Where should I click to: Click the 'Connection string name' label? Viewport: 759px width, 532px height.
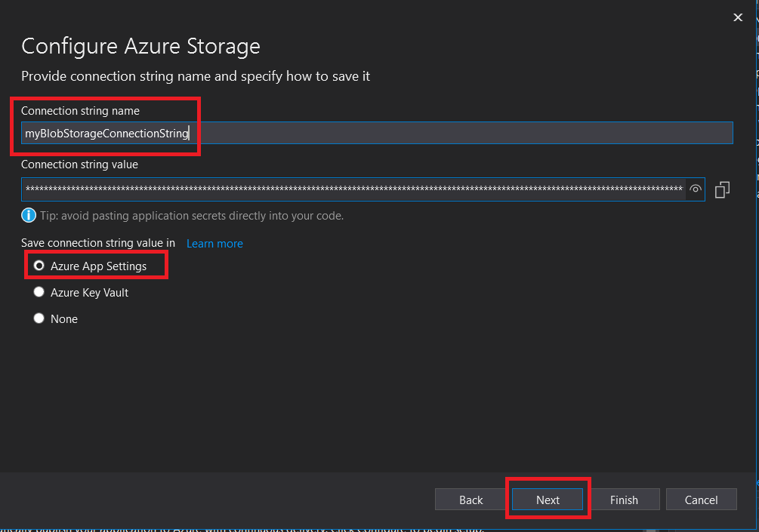point(80,111)
